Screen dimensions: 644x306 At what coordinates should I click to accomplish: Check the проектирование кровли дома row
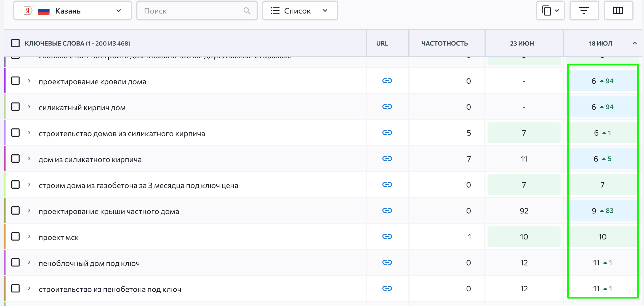pos(15,81)
